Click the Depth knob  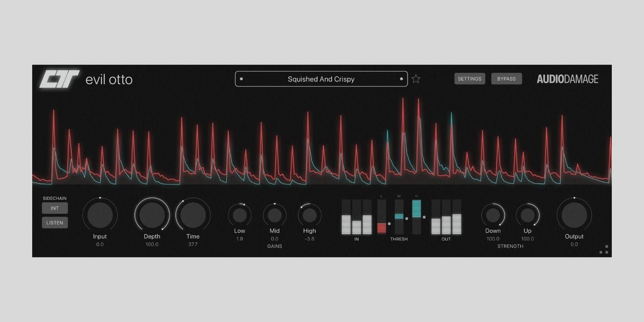152,215
